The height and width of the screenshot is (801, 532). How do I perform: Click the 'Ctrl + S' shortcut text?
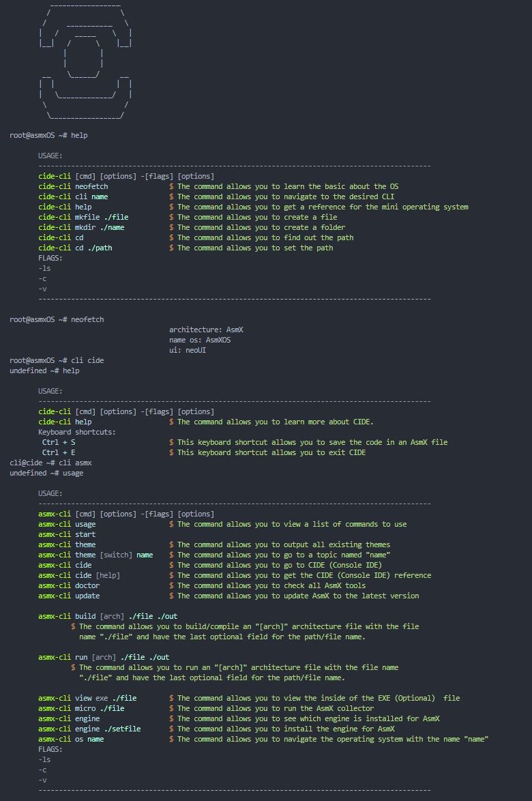[x=59, y=442]
